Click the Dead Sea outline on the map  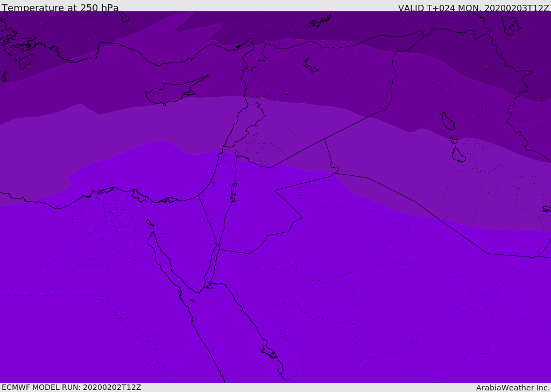(234, 190)
